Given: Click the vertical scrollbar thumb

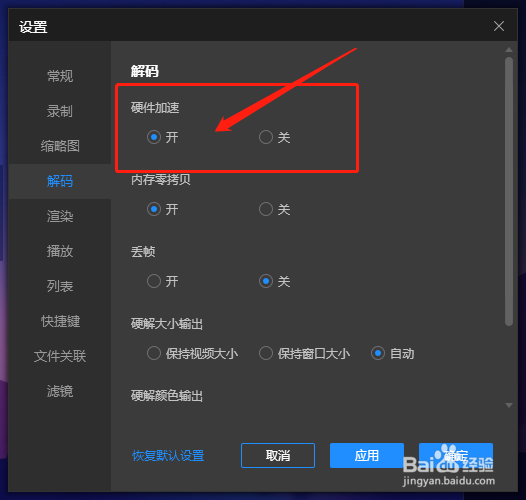Looking at the screenshot, I should pos(509,191).
